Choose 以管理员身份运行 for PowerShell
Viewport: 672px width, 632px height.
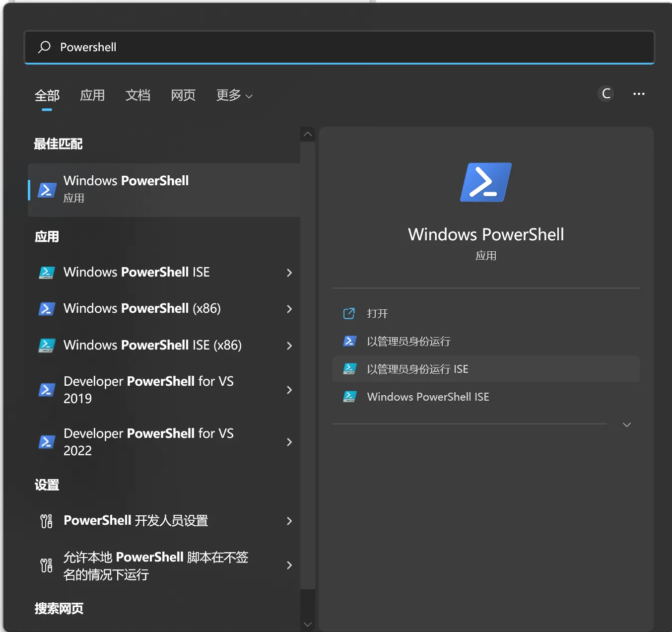click(x=408, y=342)
